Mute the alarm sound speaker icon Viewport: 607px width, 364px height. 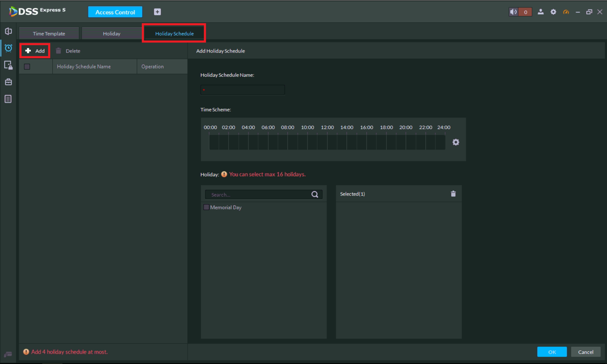point(515,12)
